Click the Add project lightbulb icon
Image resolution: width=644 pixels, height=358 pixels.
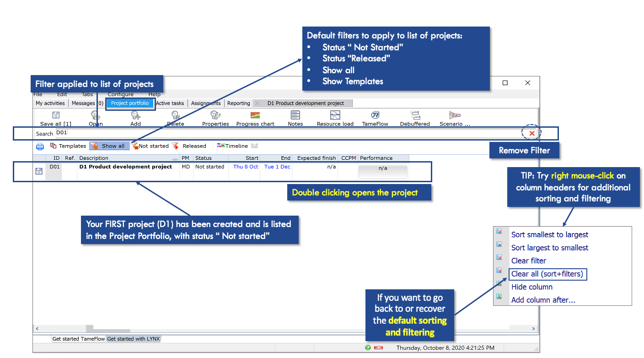click(x=135, y=115)
